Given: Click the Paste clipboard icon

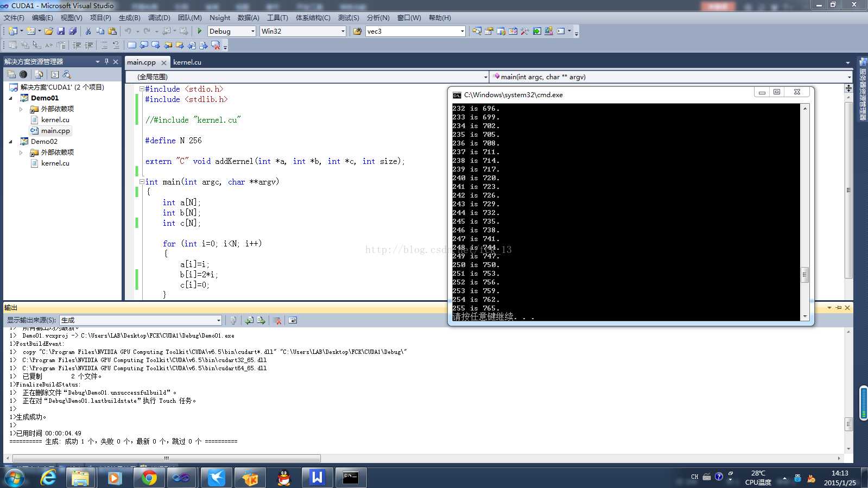Looking at the screenshot, I should (112, 31).
